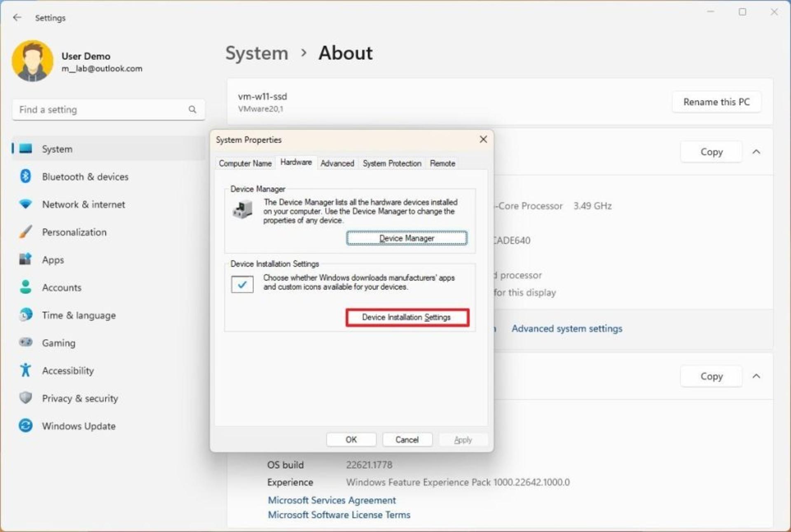791x532 pixels.
Task: Click the Time & language clock icon
Action: (26, 315)
